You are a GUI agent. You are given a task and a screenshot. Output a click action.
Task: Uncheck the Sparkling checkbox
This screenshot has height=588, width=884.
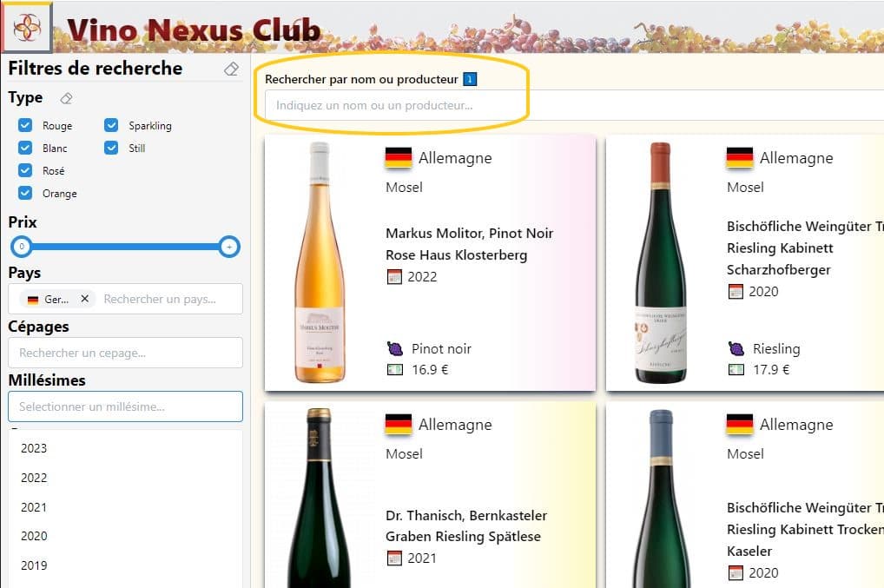(111, 125)
